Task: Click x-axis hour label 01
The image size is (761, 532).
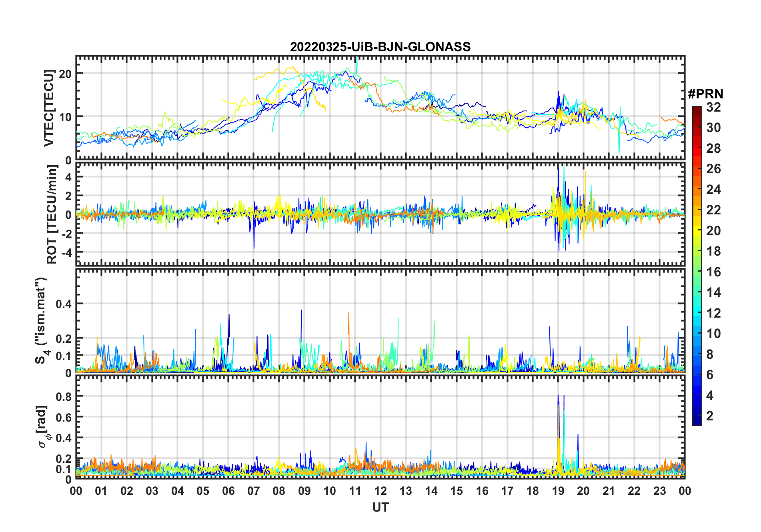Action: [101, 491]
